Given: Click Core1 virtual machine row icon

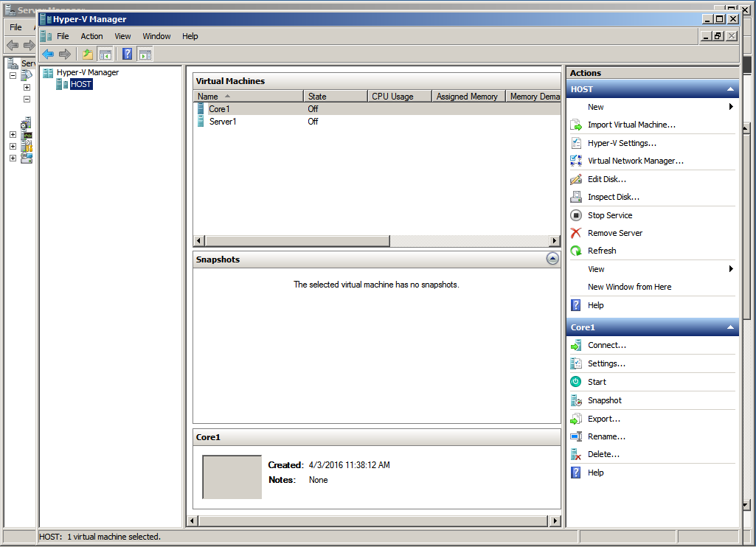Looking at the screenshot, I should (x=201, y=109).
